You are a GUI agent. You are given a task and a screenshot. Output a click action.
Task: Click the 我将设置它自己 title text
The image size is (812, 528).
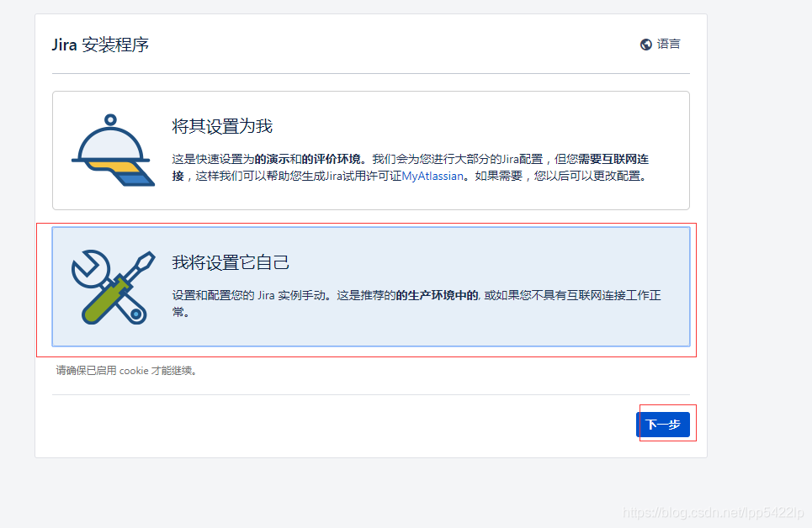231,262
